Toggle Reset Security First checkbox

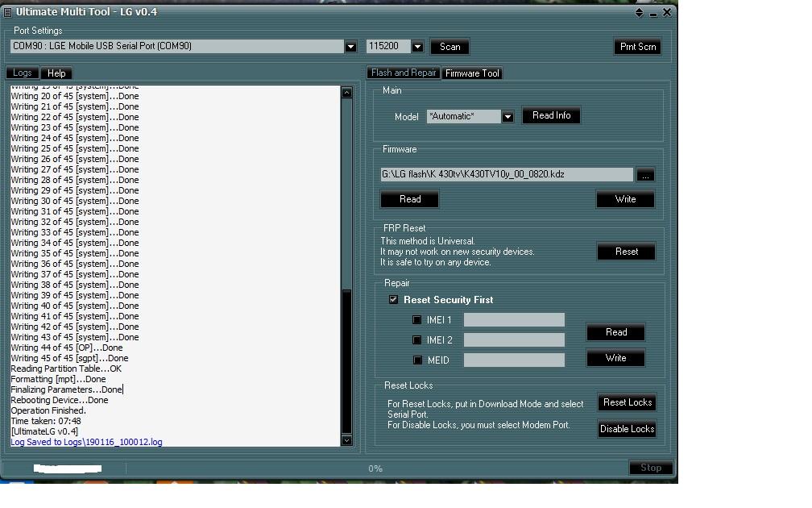394,300
